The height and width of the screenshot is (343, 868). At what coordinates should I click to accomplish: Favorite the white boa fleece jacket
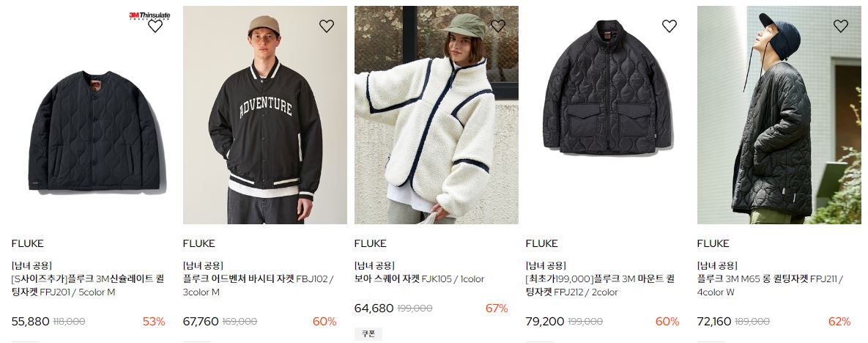coord(498,26)
